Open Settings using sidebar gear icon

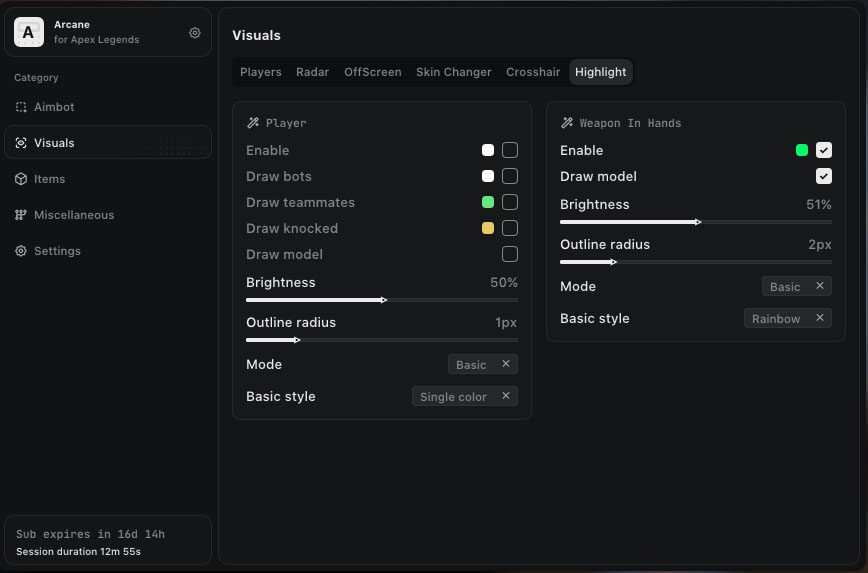point(21,251)
